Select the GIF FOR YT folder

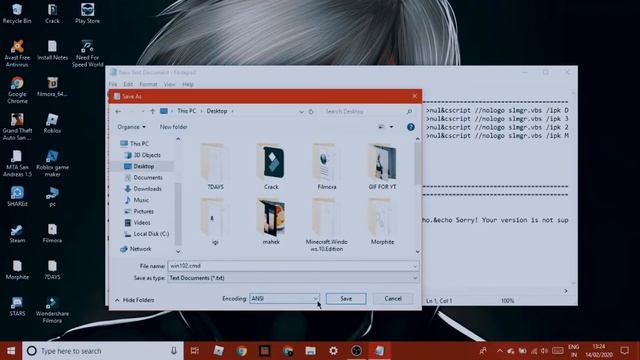click(x=382, y=167)
